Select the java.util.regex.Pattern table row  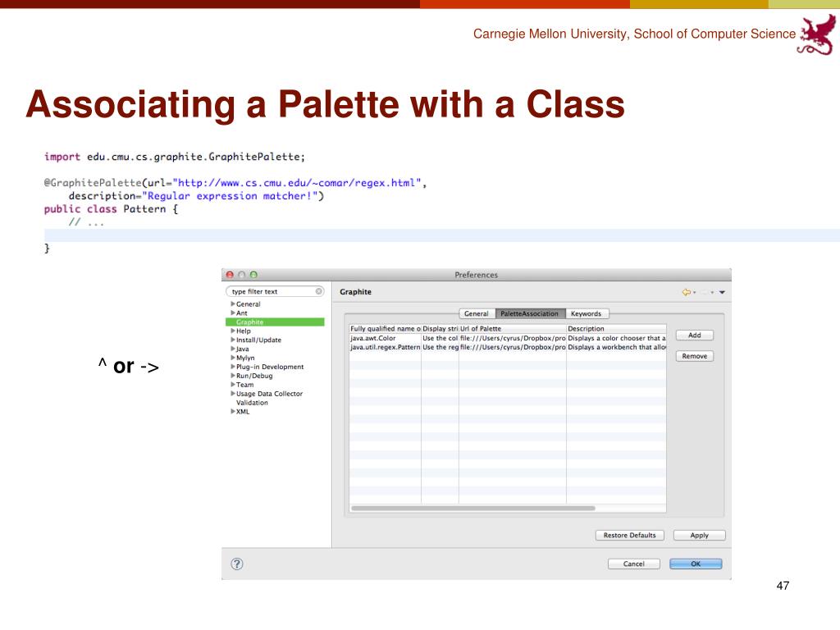click(x=508, y=347)
